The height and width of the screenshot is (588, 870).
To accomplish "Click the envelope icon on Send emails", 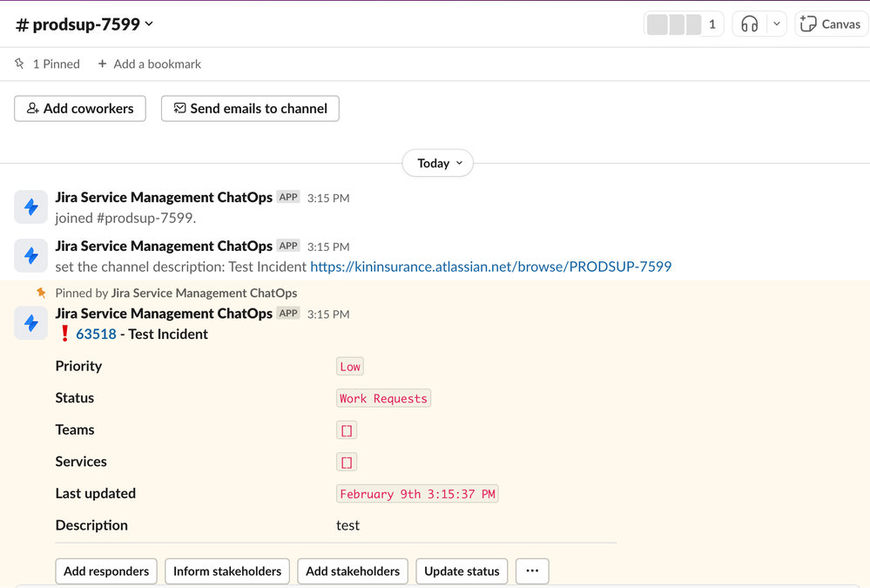I will [179, 108].
